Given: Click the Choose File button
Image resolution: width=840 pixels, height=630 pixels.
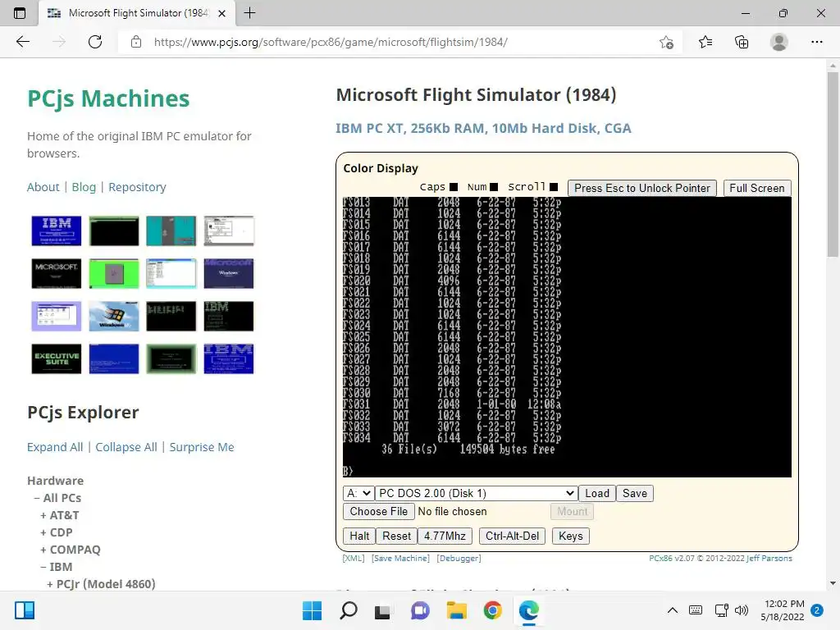Looking at the screenshot, I should (x=379, y=511).
